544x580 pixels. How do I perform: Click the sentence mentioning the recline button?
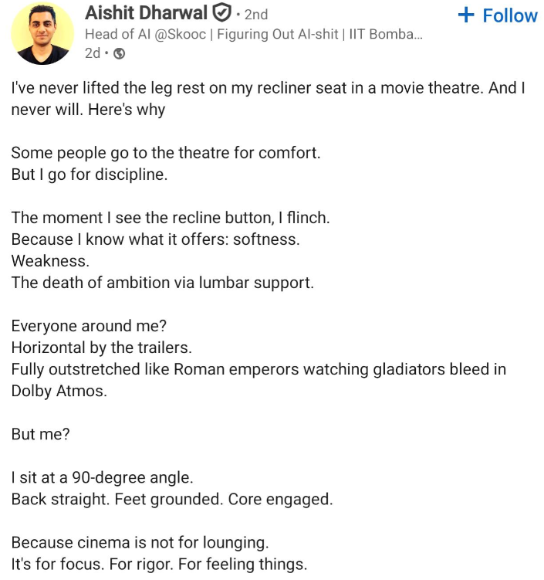170,218
